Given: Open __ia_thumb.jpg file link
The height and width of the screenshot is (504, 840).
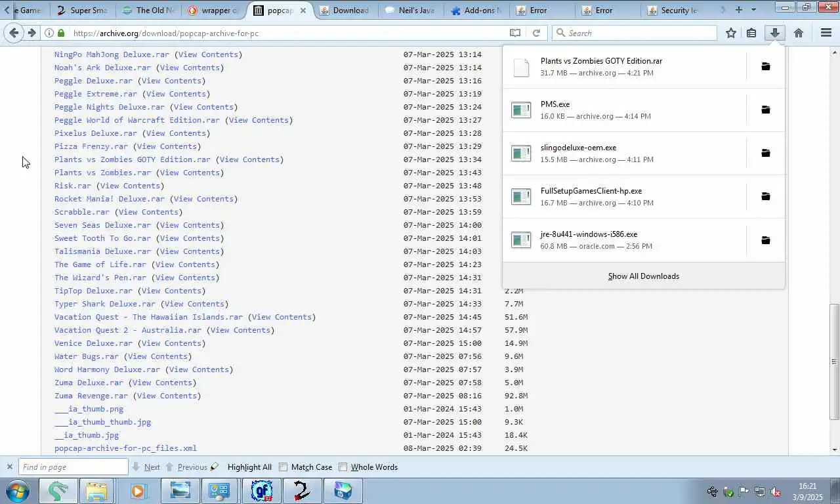Looking at the screenshot, I should coord(87,435).
